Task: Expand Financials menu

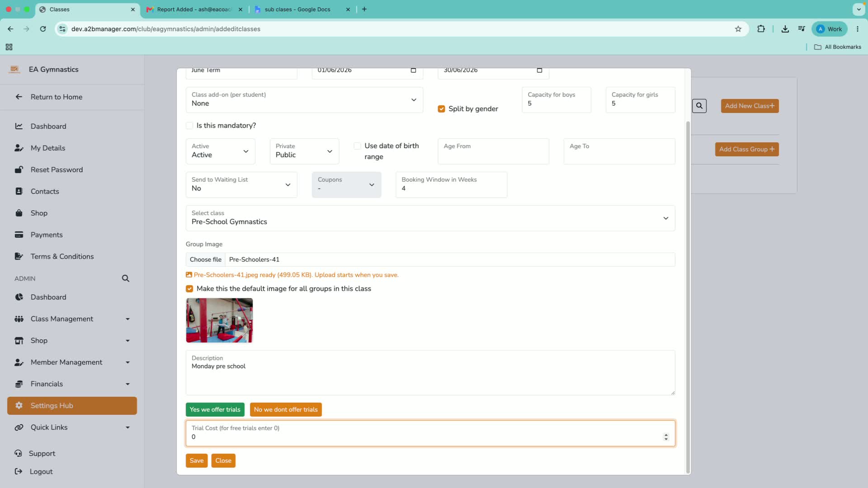Action: 127,384
